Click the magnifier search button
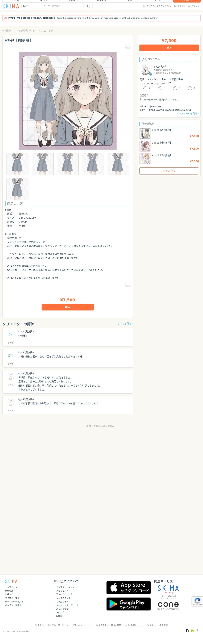 [x=88, y=6]
